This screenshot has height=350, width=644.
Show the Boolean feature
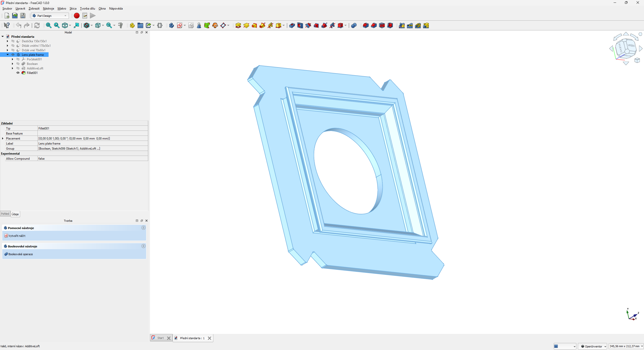tap(18, 64)
